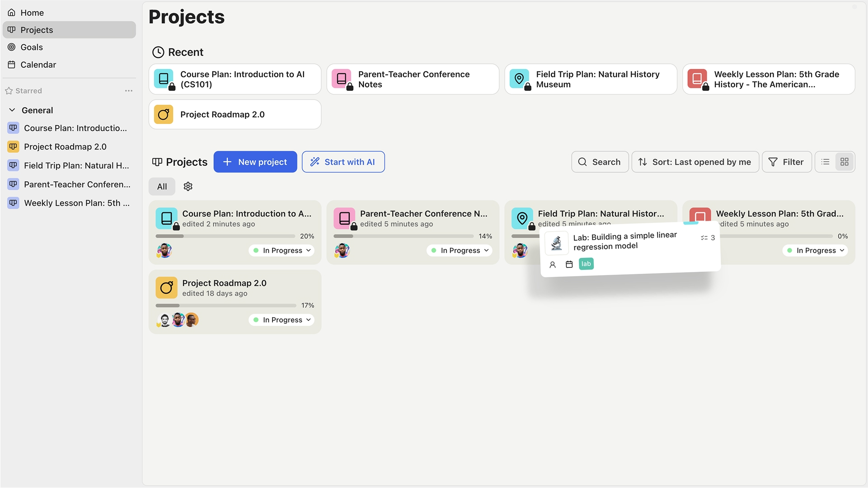
Task: Switch to grid view layout
Action: tap(844, 162)
